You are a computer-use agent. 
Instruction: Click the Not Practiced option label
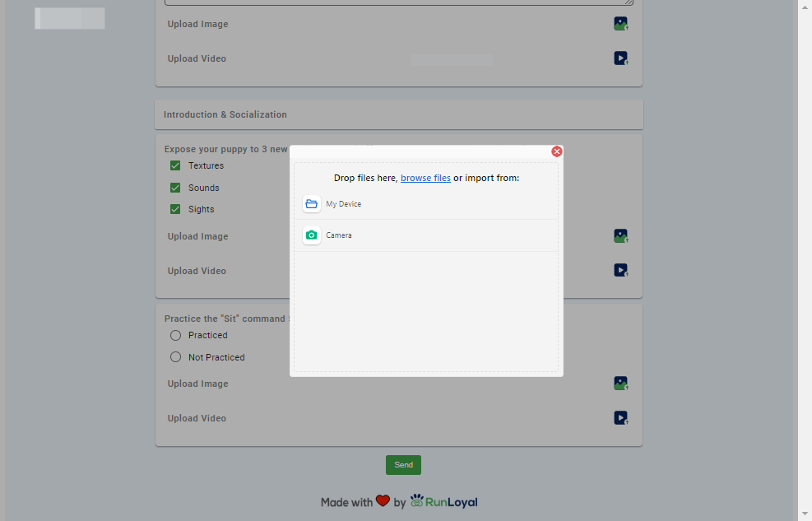216,357
